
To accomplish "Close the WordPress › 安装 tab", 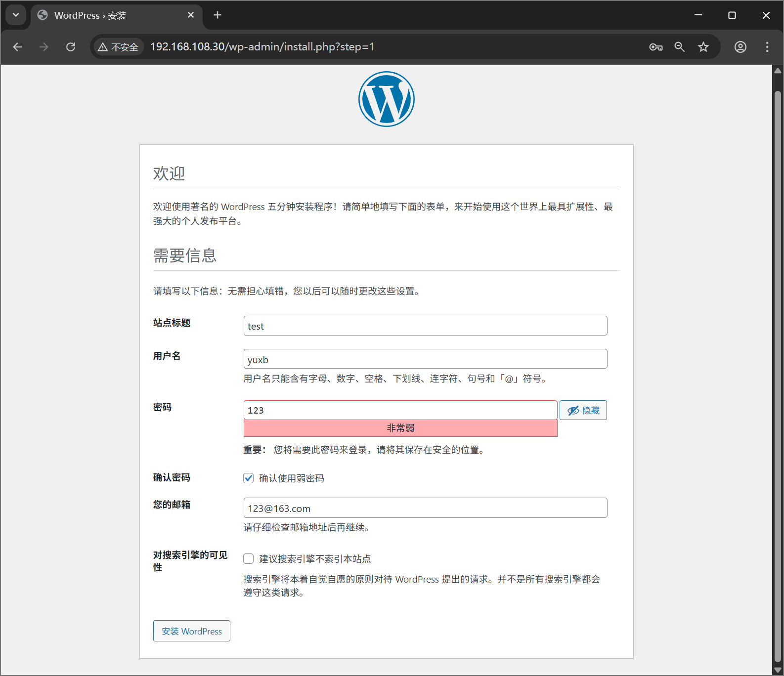I will [x=191, y=15].
